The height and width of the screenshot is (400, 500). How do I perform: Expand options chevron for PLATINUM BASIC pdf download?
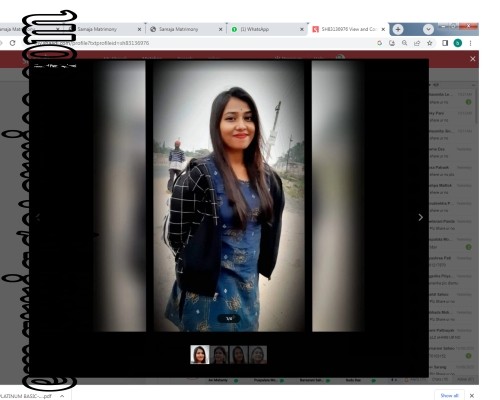62,396
